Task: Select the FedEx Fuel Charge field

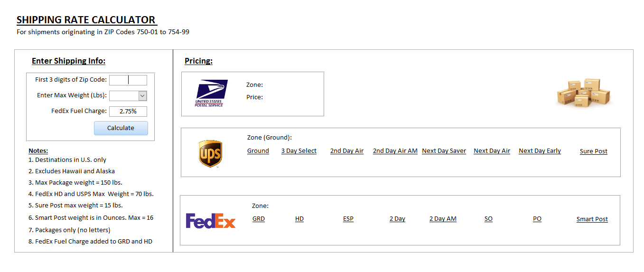Action: point(128,112)
